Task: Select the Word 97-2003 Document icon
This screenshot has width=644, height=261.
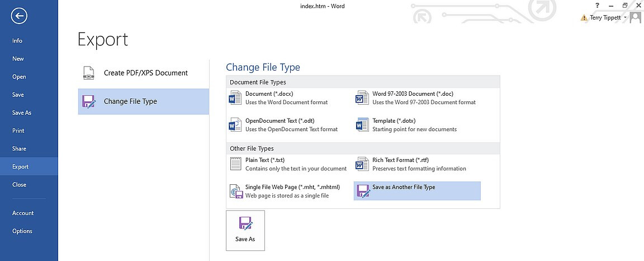Action: click(362, 99)
